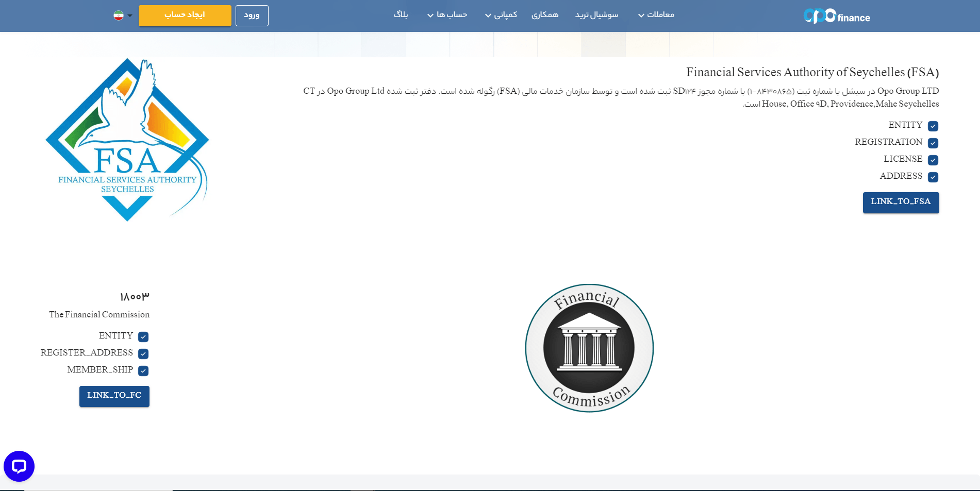Open the همکاری menu item
This screenshot has height=491, width=980.
[x=545, y=15]
